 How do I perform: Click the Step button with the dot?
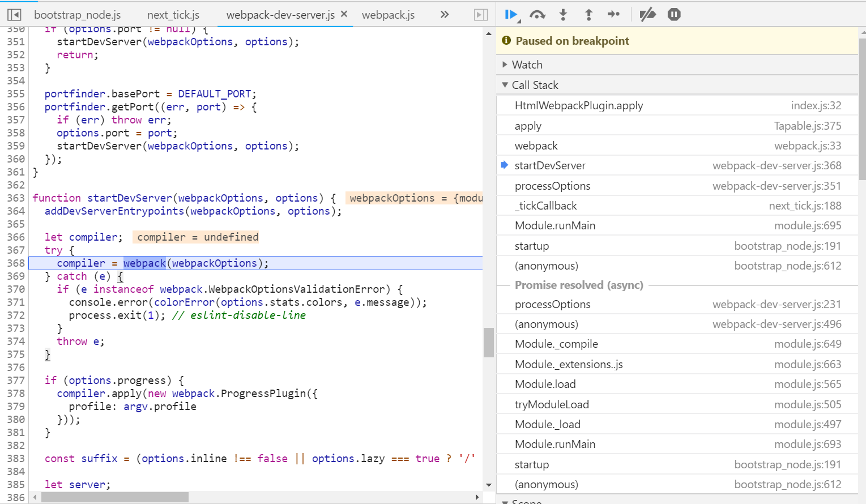(x=614, y=15)
